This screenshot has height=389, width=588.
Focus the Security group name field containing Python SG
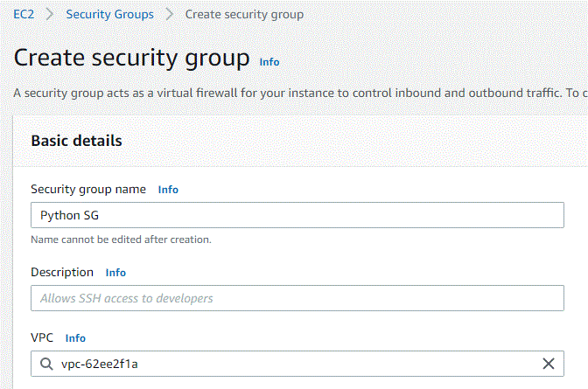(x=297, y=215)
